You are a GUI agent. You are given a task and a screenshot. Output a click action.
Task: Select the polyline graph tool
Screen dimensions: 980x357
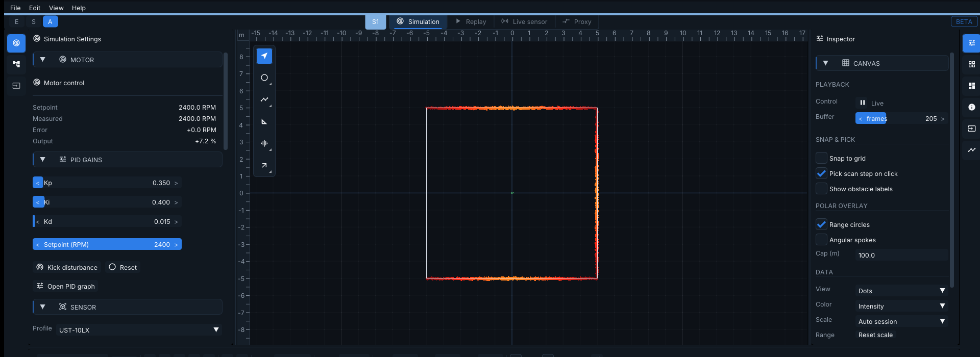coord(264,99)
